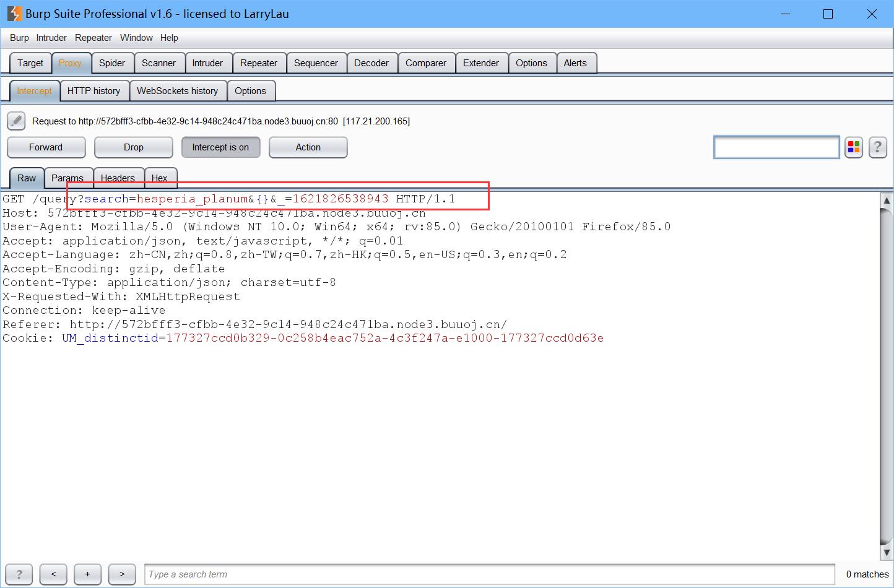The image size is (894, 588).
Task: Select the Intercept sub-tab
Action: tap(35, 91)
